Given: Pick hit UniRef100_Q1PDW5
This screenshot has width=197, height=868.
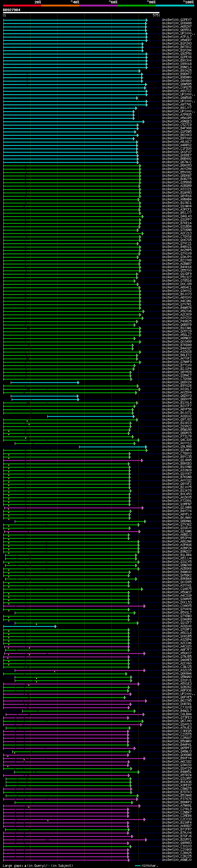Looking at the screenshot, I should (176, 131).
